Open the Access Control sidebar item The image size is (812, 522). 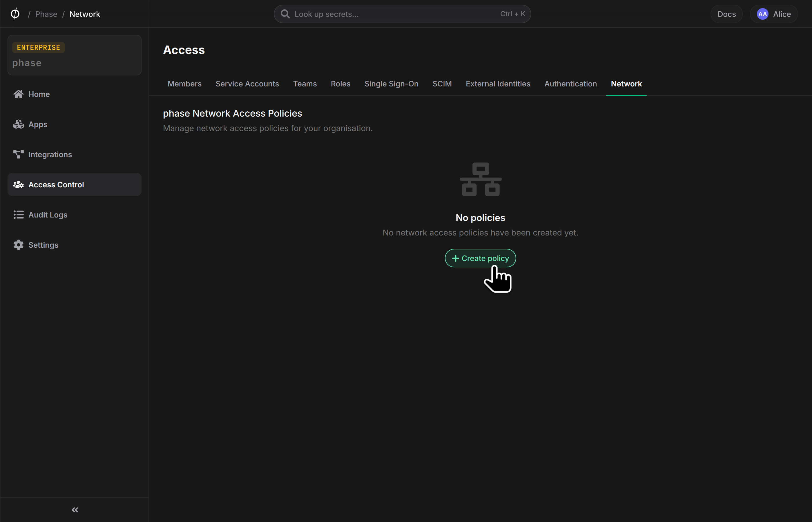click(74, 184)
